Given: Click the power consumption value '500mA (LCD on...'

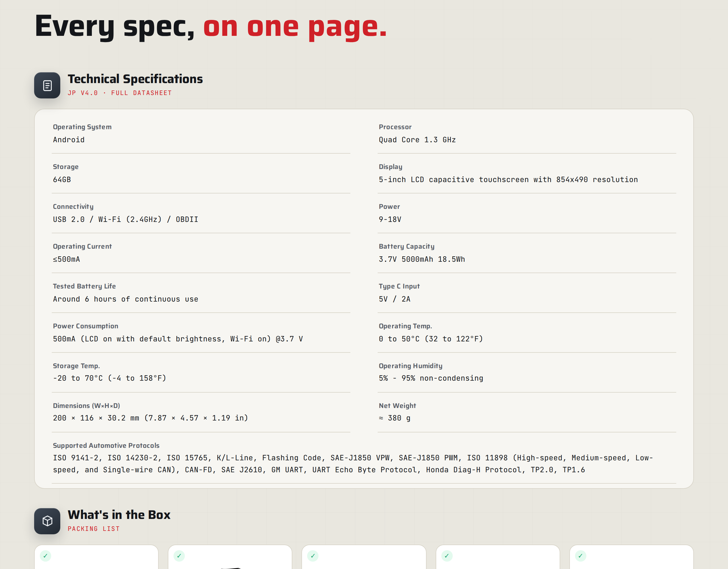Looking at the screenshot, I should click(x=178, y=339).
